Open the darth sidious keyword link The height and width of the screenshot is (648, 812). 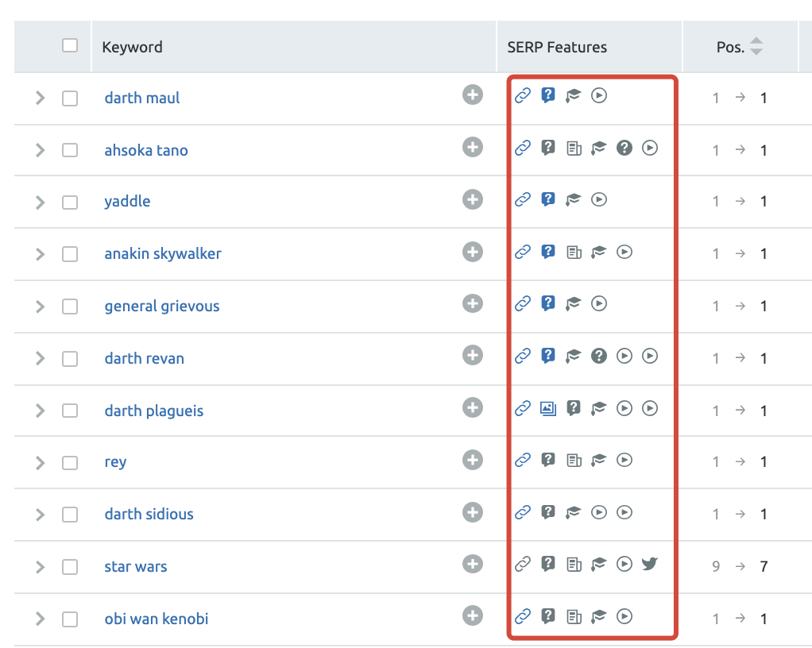pyautogui.click(x=149, y=514)
